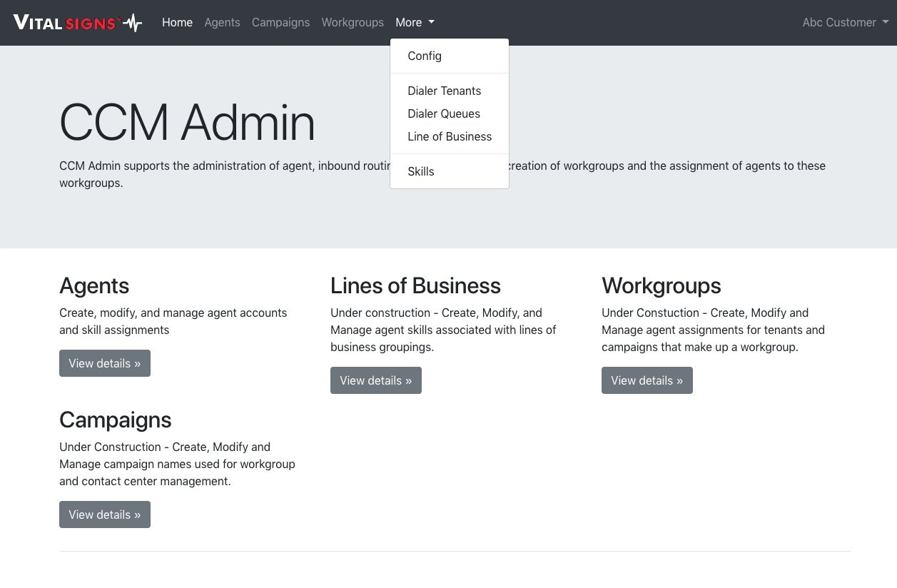Screen dimensions: 897x588
Task: Choose Dialer Tenants menu entry
Action: [444, 91]
